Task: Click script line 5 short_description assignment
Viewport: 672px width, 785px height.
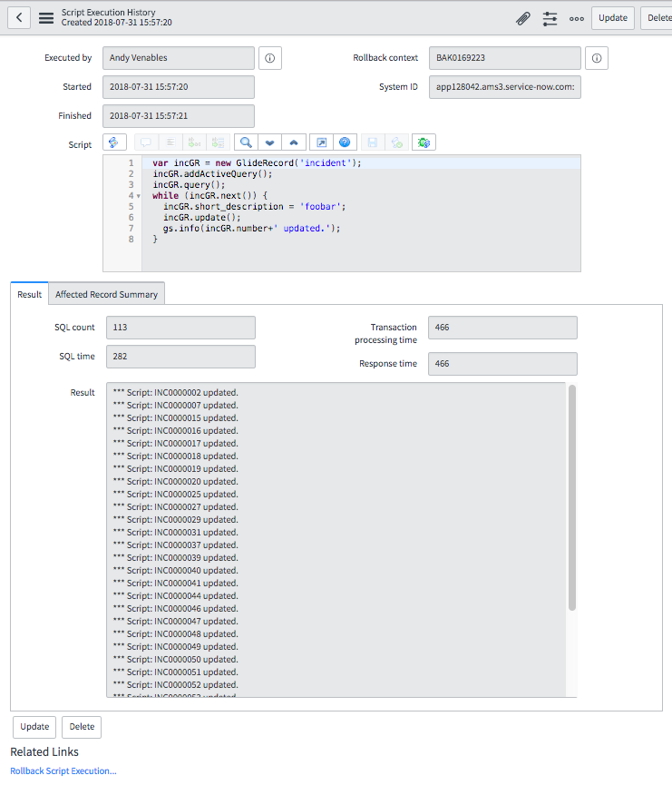Action: pyautogui.click(x=254, y=207)
